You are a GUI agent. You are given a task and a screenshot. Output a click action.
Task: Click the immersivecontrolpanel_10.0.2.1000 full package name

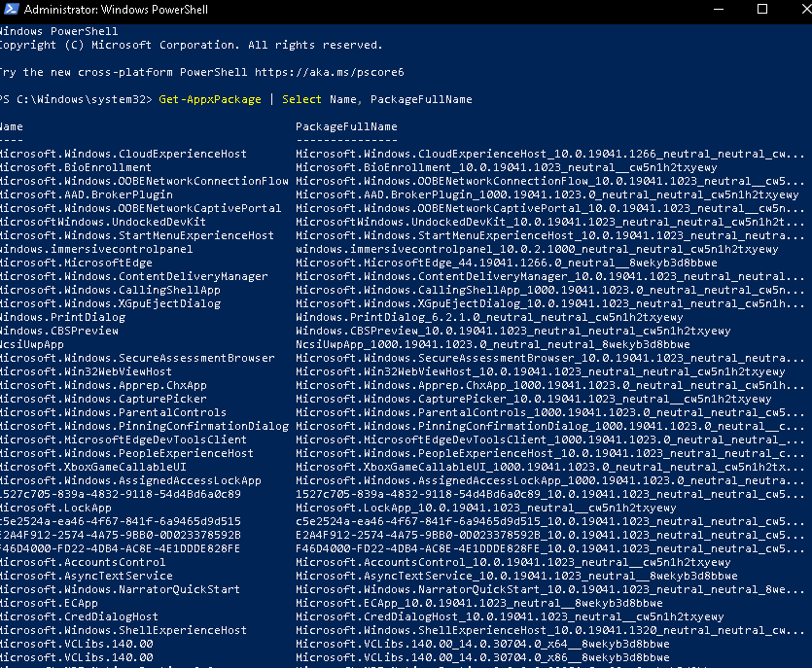pos(537,249)
